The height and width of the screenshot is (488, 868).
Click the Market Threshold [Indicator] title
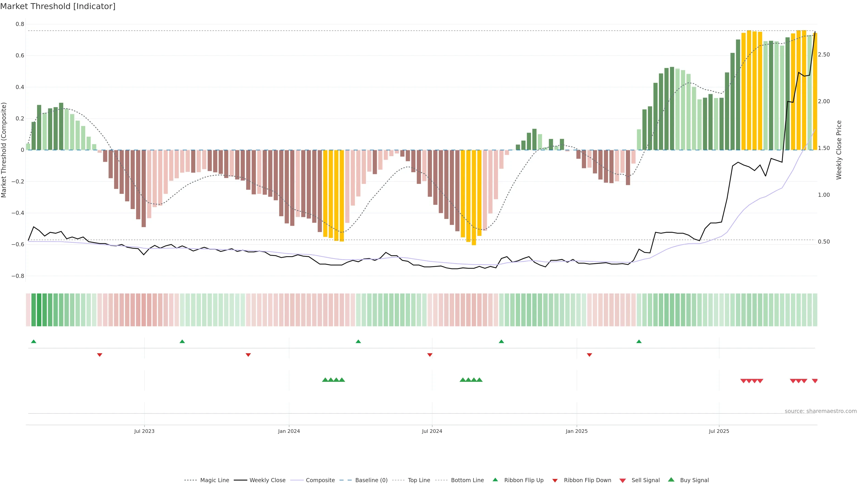58,6
